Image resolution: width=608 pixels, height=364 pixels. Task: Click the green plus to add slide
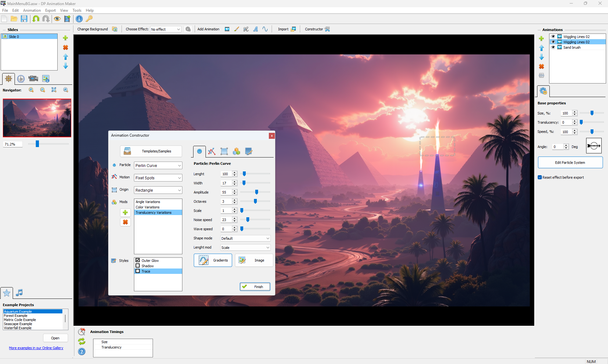[66, 38]
